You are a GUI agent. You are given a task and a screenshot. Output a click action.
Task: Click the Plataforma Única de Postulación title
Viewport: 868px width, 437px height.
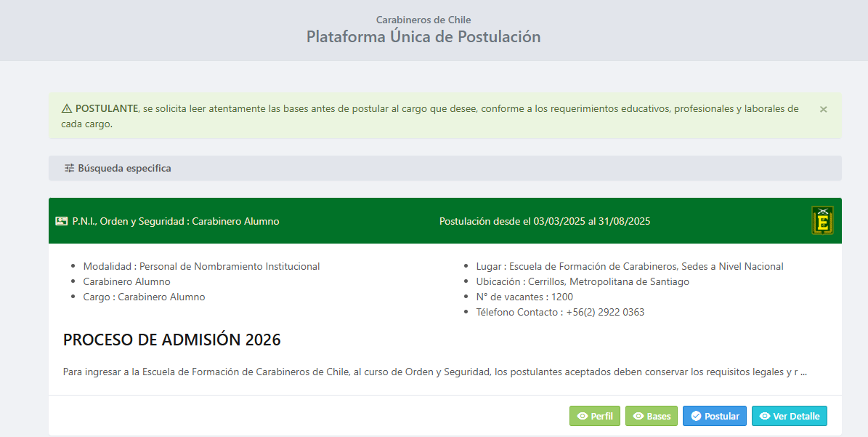[423, 36]
